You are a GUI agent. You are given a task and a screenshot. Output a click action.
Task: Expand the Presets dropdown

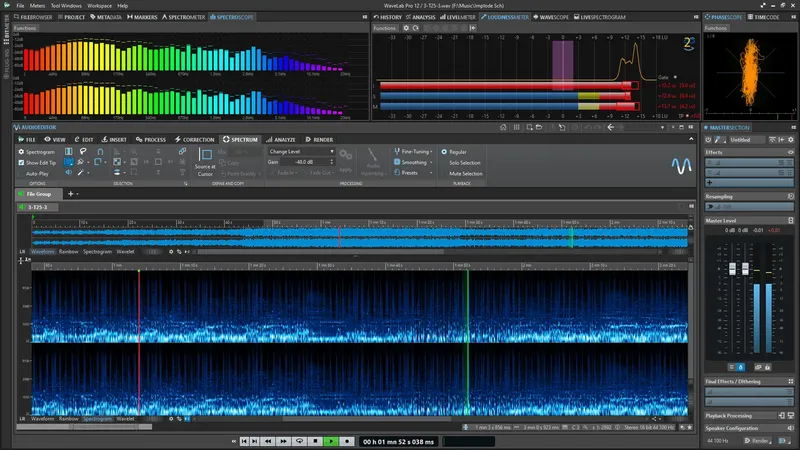(x=410, y=173)
